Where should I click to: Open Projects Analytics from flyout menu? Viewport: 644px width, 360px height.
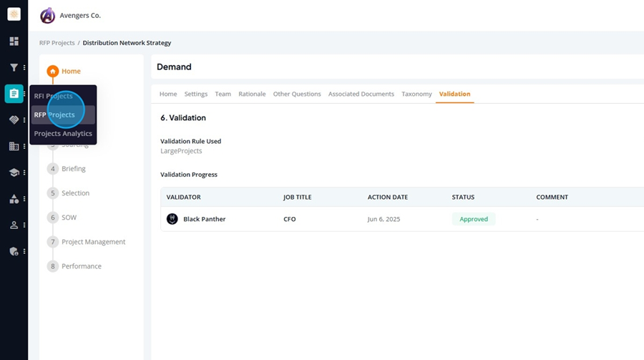point(63,134)
